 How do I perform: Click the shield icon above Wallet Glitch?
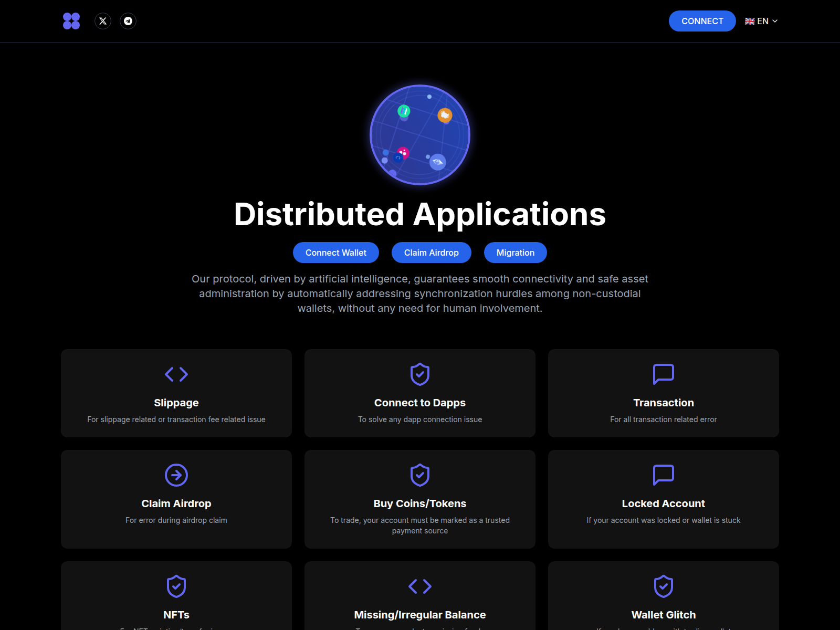tap(664, 586)
